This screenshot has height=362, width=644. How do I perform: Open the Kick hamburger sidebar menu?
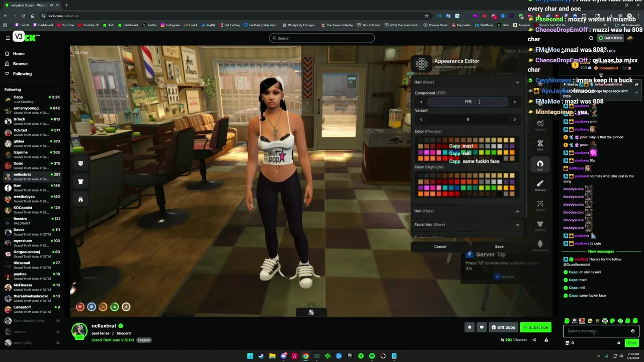(8, 38)
